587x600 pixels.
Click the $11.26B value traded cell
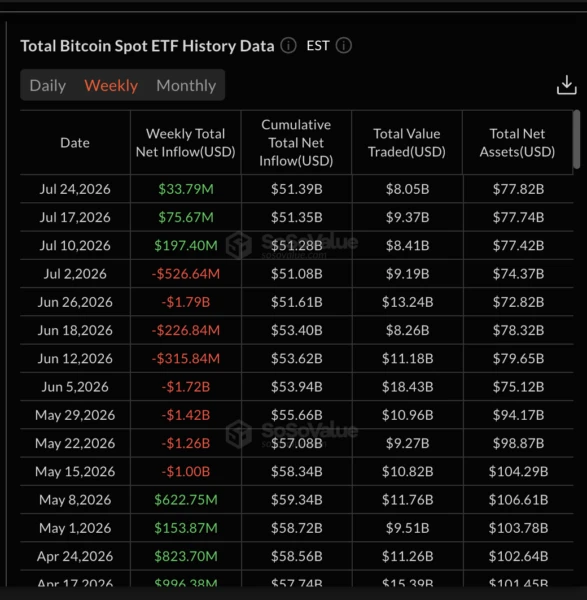click(x=408, y=556)
